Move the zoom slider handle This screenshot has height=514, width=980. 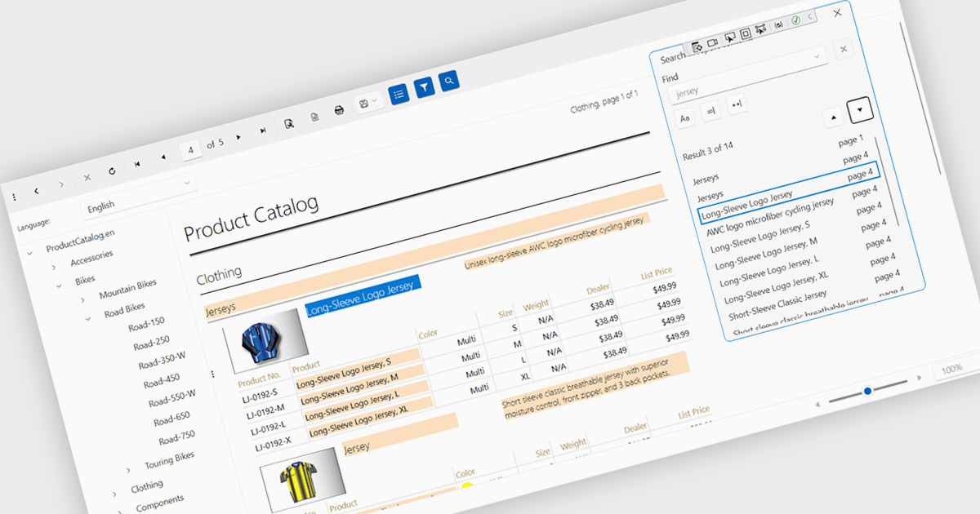867,391
